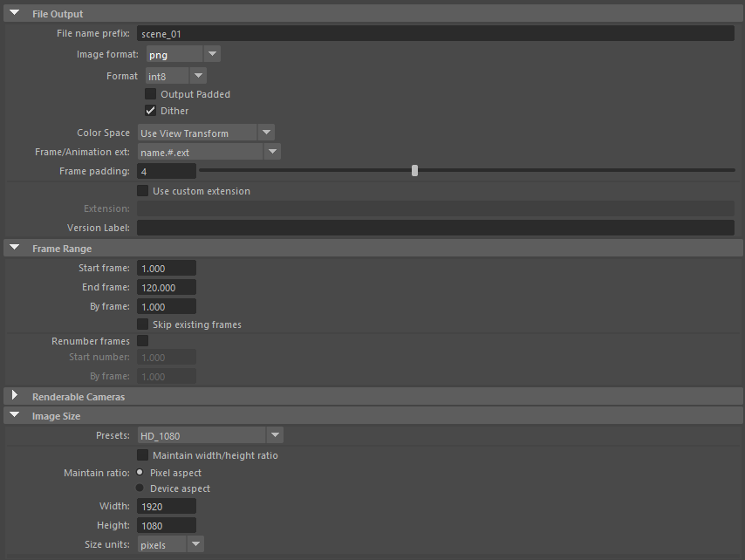
Task: Click the End frame label
Action: 106,287
